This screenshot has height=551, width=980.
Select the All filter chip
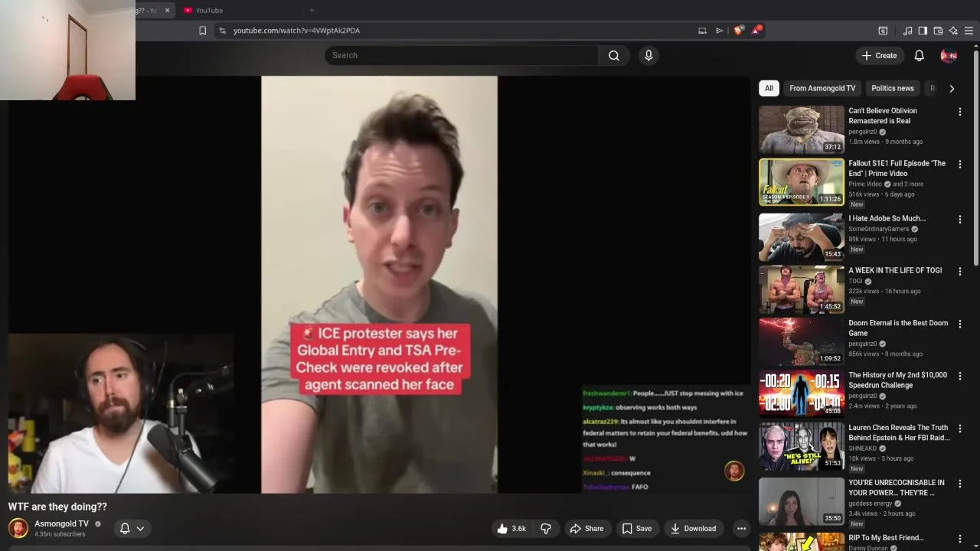pos(769,88)
